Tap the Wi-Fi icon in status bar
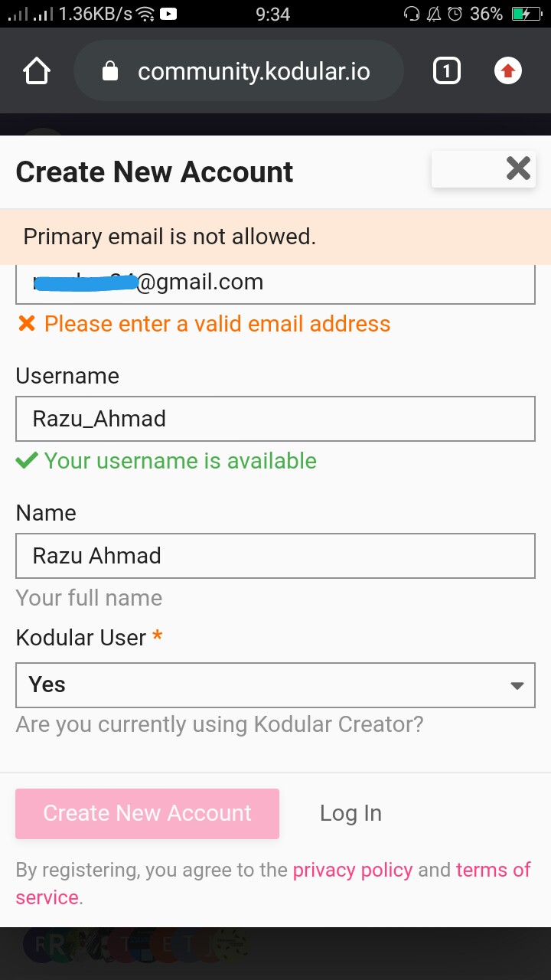The width and height of the screenshot is (551, 980). point(145,14)
